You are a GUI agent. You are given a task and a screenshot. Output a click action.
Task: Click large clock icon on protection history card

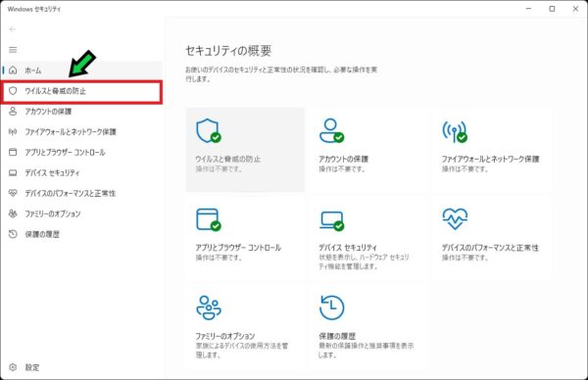coord(331,308)
